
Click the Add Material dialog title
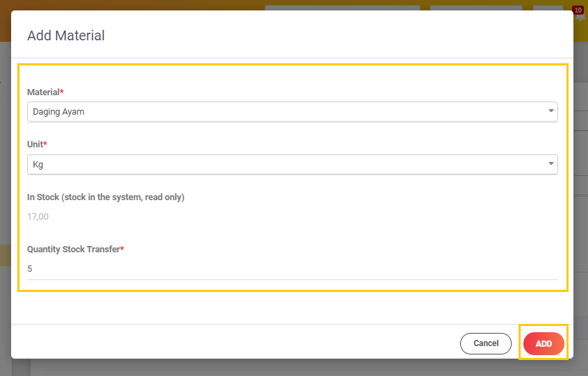[x=66, y=35]
